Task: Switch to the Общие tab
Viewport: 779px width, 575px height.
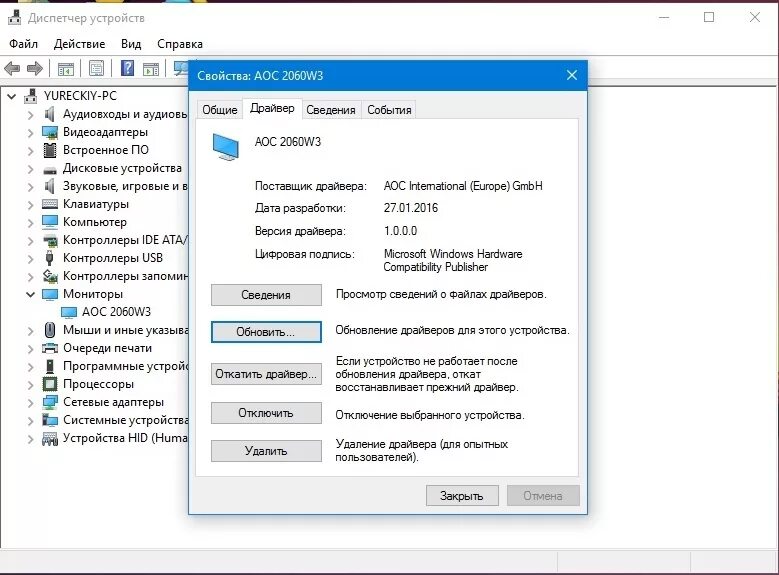Action: click(x=220, y=110)
